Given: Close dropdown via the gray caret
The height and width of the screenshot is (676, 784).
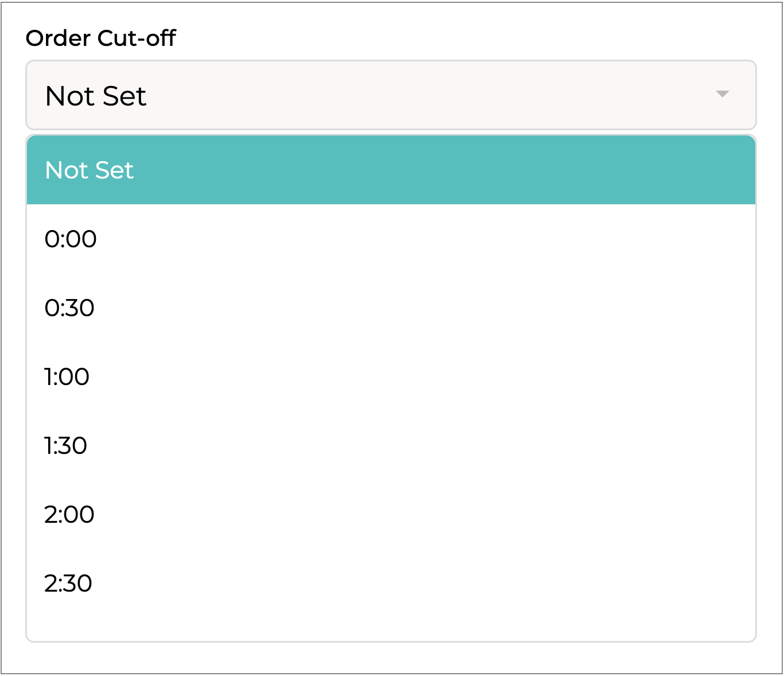Looking at the screenshot, I should click(x=722, y=94).
